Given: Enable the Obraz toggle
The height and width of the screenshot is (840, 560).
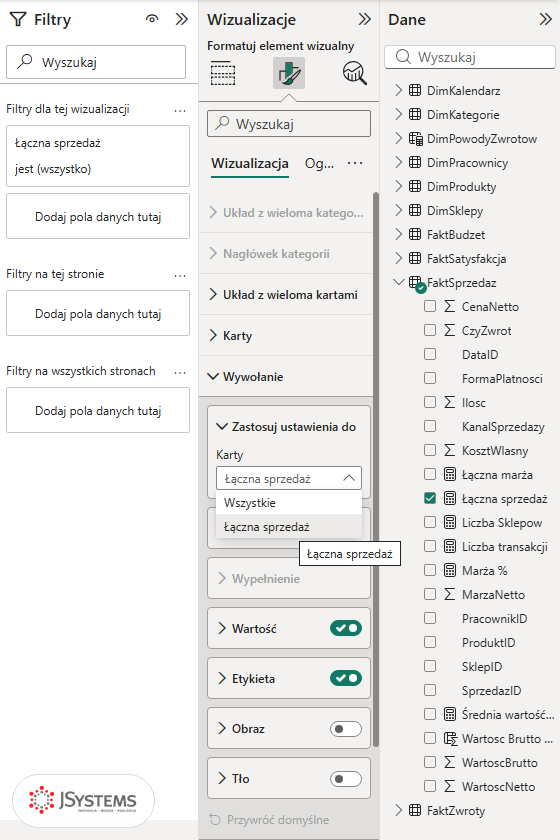Looking at the screenshot, I should [346, 729].
